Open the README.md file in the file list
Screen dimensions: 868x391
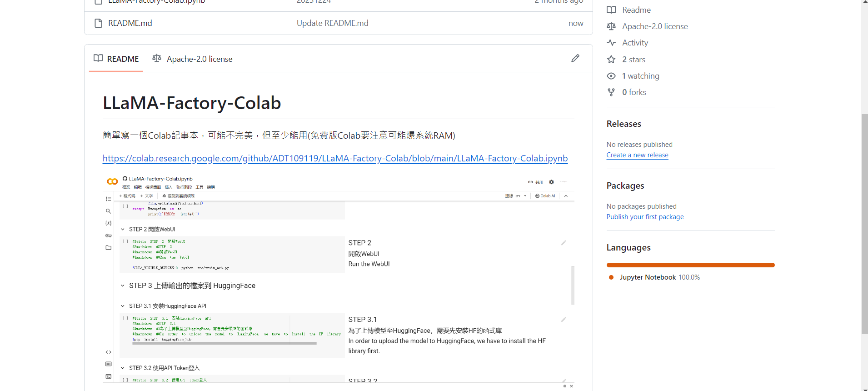[x=130, y=23]
